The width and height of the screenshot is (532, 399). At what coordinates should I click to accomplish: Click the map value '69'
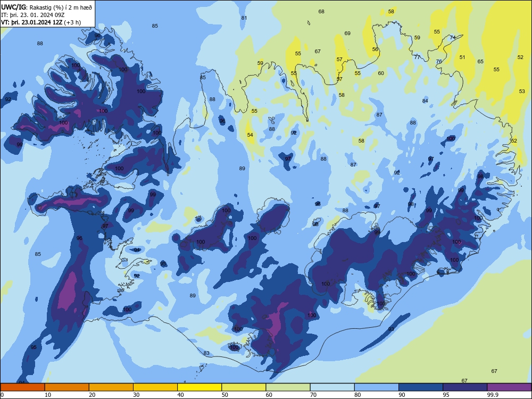tap(347, 33)
